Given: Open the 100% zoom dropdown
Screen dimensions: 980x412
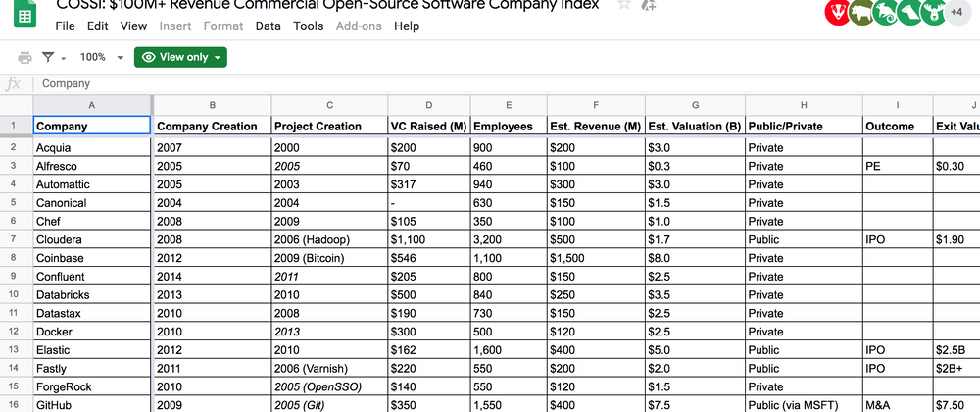Looking at the screenshot, I should pos(101,57).
